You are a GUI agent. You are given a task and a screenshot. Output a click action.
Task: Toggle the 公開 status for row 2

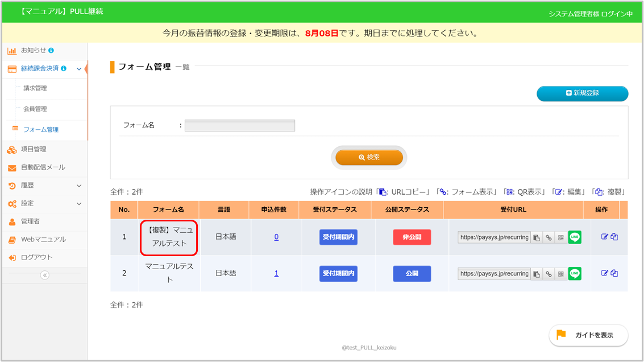pos(412,274)
